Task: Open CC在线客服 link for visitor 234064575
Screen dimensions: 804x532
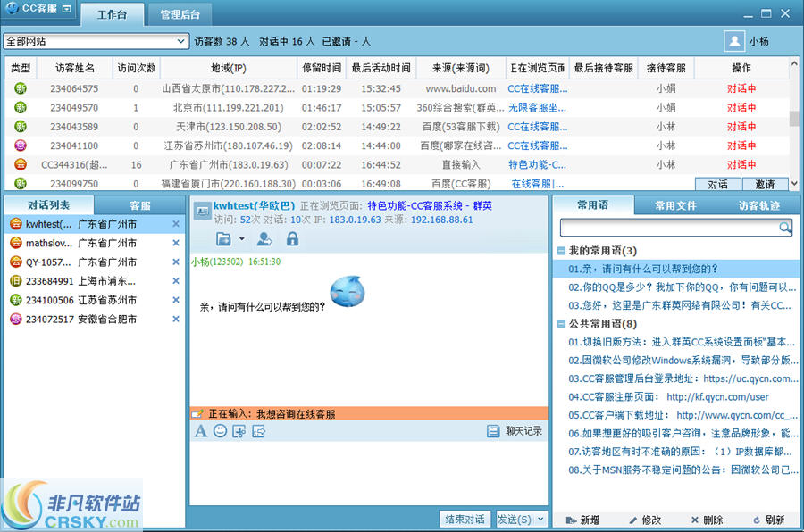Action: point(538,88)
